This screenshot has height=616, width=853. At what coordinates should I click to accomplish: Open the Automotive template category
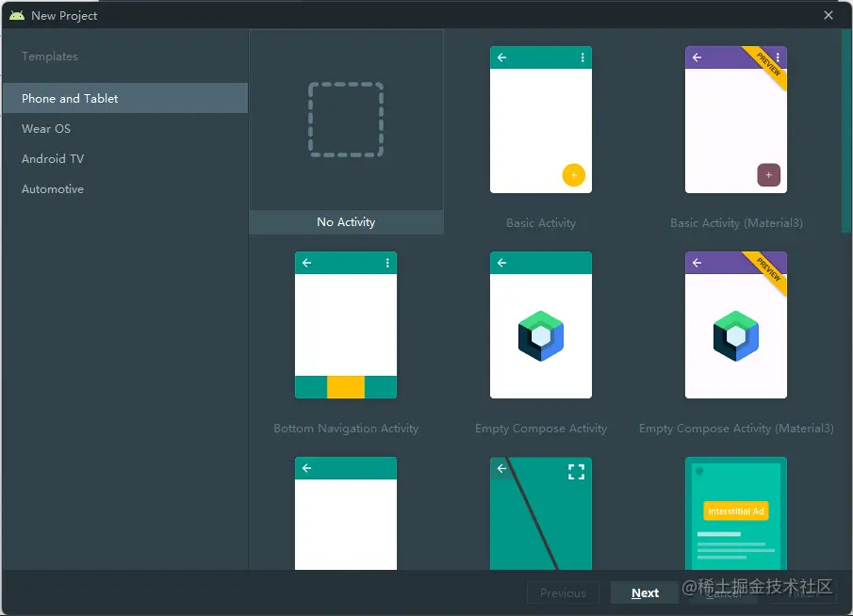click(52, 188)
